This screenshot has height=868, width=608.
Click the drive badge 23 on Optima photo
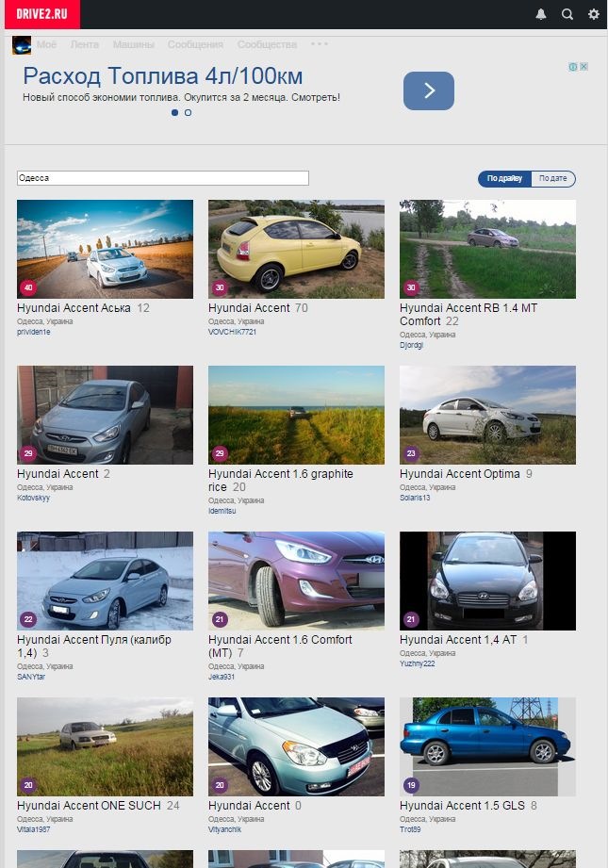(x=411, y=453)
